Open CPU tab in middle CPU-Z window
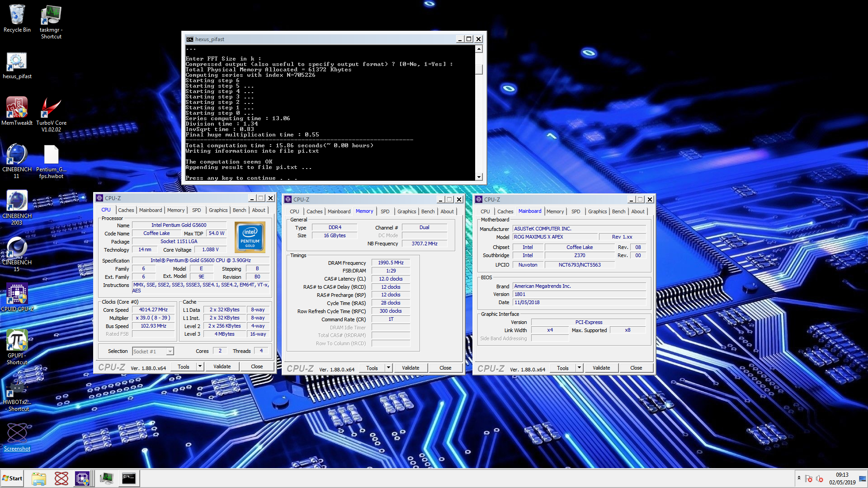The width and height of the screenshot is (868, 488). pos(294,211)
